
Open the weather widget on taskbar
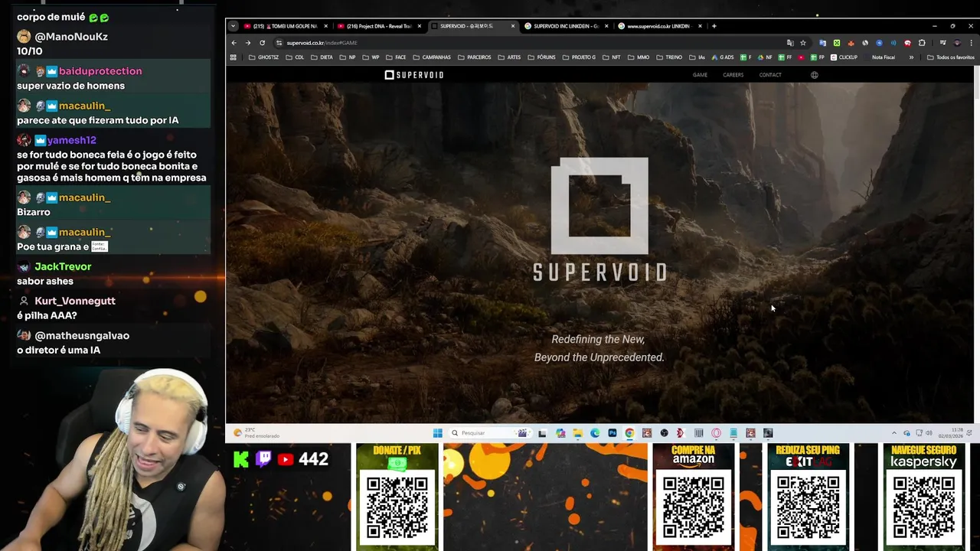pyautogui.click(x=256, y=433)
